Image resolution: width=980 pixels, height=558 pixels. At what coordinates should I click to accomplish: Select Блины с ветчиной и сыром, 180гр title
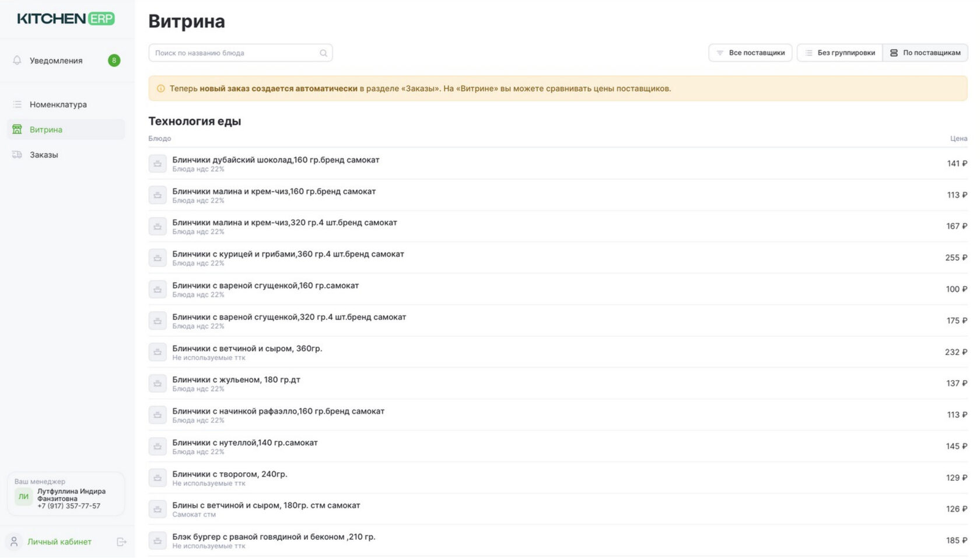click(266, 505)
